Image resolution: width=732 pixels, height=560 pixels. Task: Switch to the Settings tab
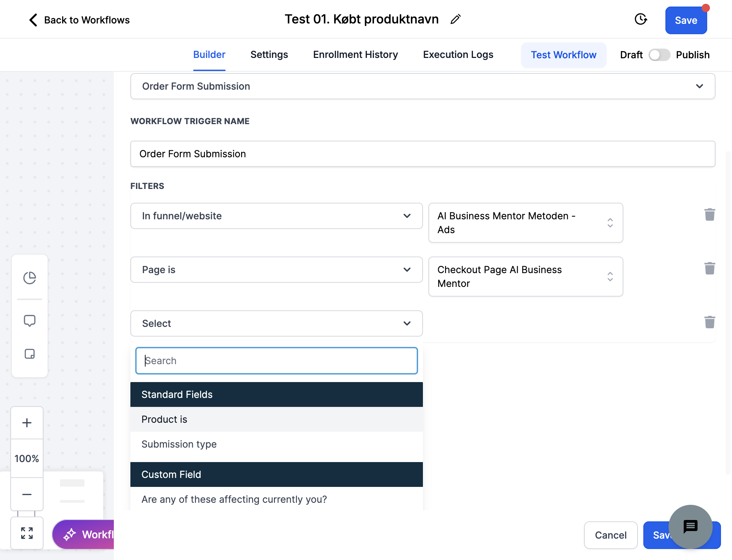[269, 55]
